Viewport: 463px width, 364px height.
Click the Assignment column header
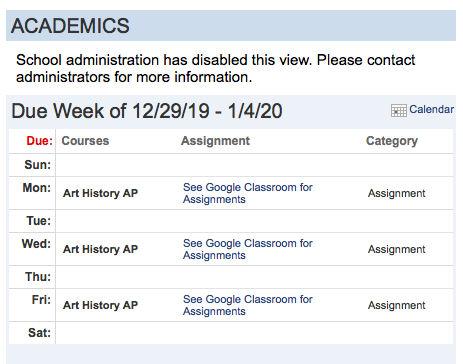point(215,141)
